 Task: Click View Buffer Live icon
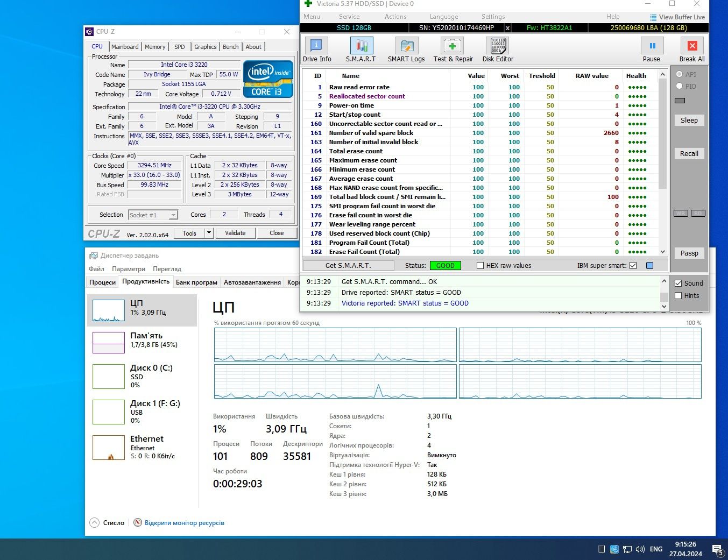pos(653,17)
